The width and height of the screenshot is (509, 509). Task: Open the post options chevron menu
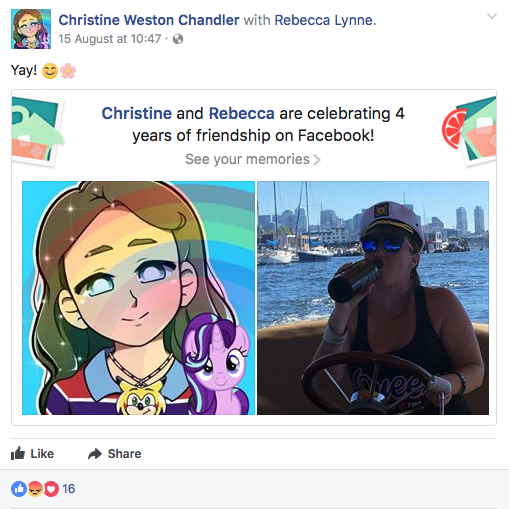point(492,16)
